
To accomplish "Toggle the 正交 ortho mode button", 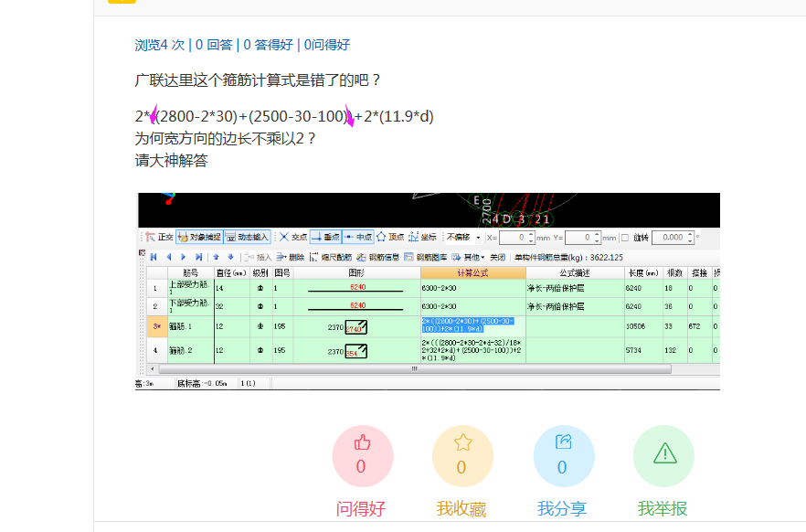I will pos(159,237).
